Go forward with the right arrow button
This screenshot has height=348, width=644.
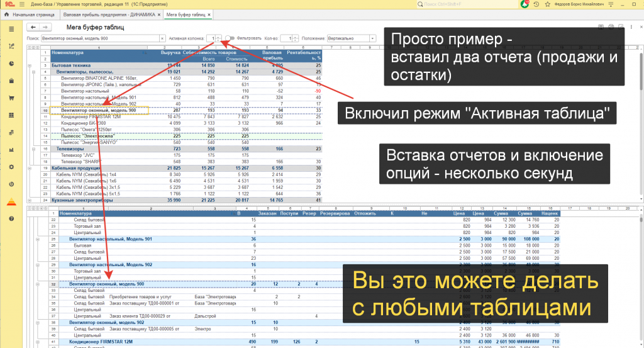tap(45, 27)
